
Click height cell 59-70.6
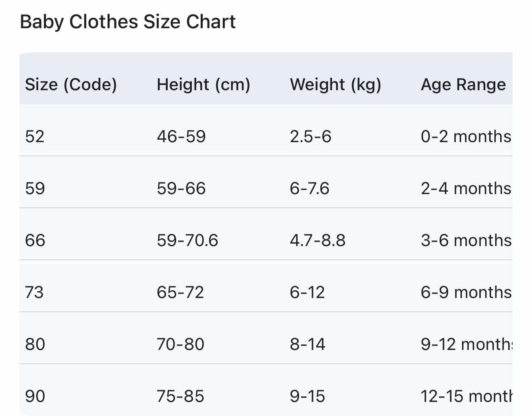coord(187,240)
